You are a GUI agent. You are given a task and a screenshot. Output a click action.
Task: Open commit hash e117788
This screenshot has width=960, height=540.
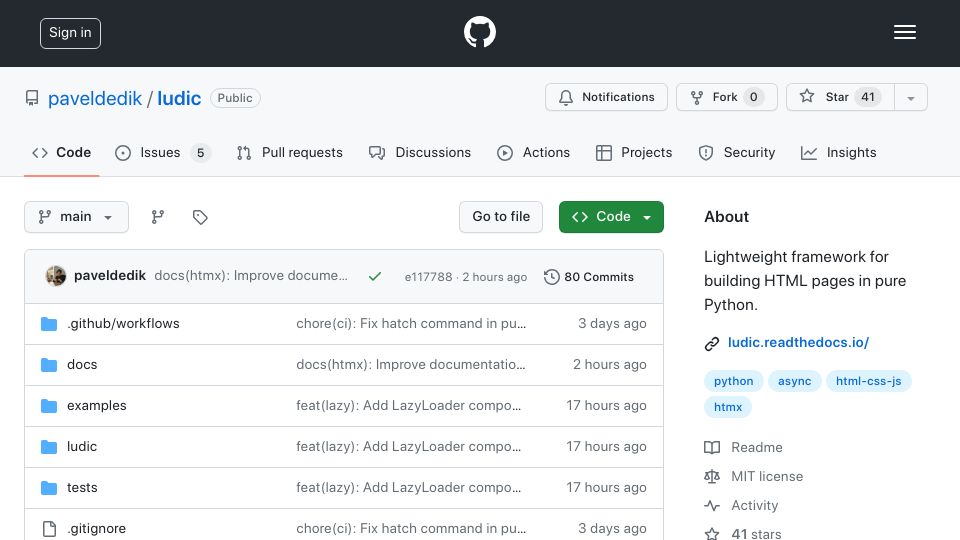(428, 277)
